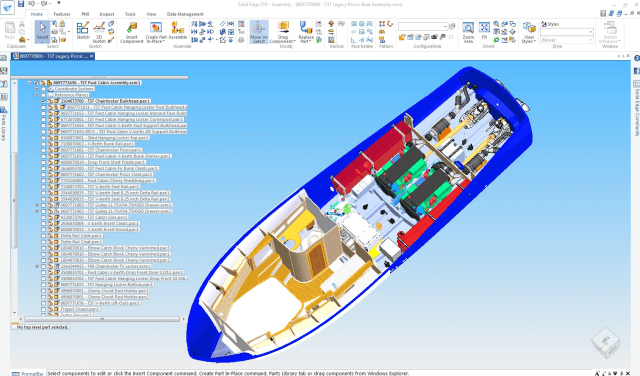Click the Solid Edge Community side tab
Screen dimensions: 640x376
click(636, 108)
